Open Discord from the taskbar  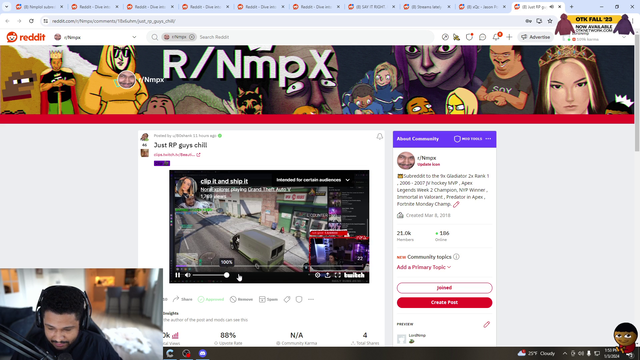tap(202, 353)
